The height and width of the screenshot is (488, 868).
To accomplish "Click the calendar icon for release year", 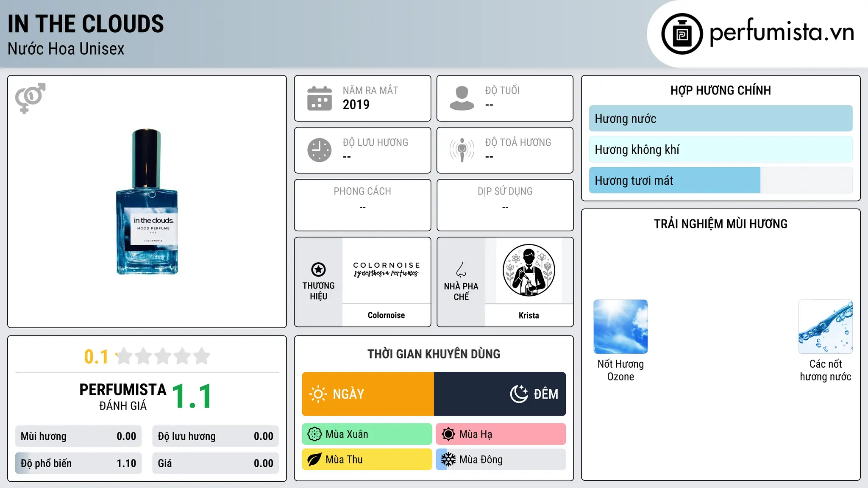I will pos(320,98).
